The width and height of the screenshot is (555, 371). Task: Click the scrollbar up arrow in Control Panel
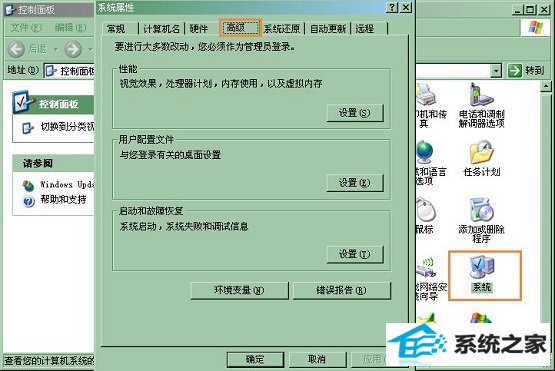(x=545, y=86)
